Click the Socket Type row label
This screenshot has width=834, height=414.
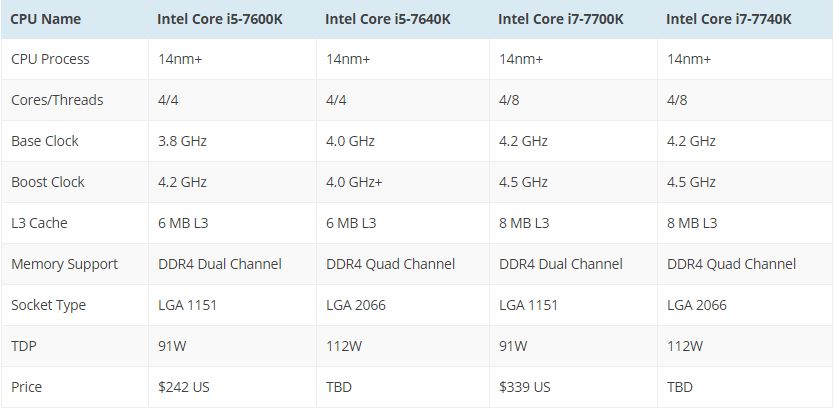click(x=48, y=305)
